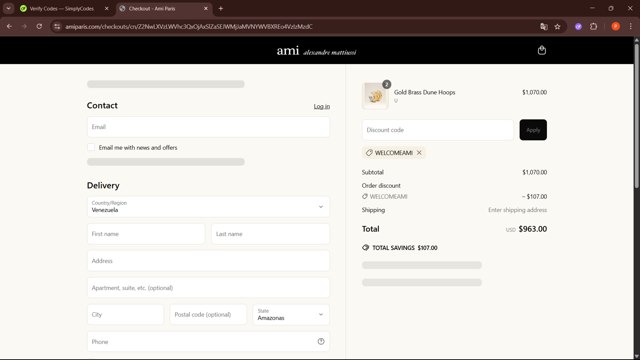This screenshot has width=640, height=360.
Task: Click the Discount code input field
Action: (438, 130)
